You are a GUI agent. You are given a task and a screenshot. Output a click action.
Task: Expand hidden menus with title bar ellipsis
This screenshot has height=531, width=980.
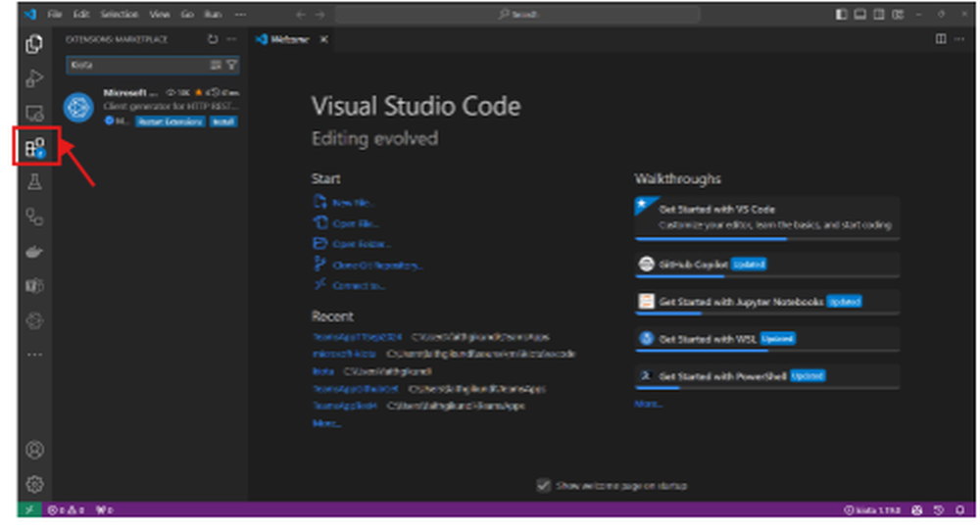point(240,15)
